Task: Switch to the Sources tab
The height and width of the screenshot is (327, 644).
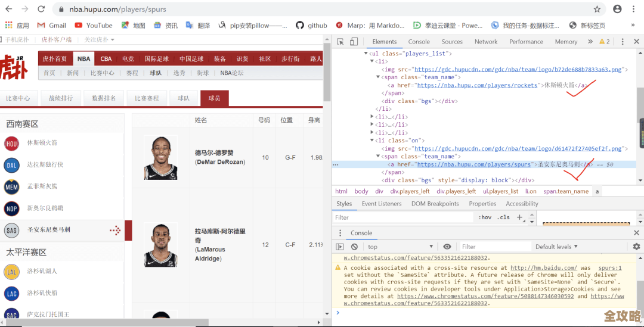Action: pyautogui.click(x=452, y=42)
